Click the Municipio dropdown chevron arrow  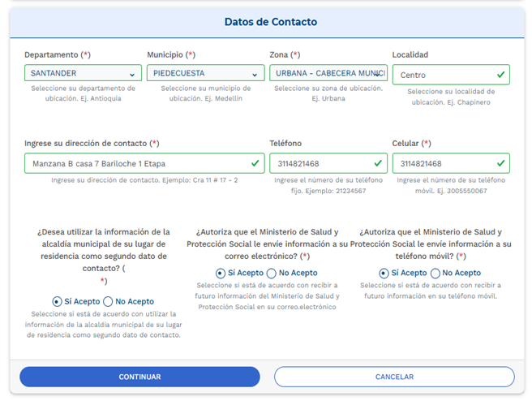pos(255,75)
